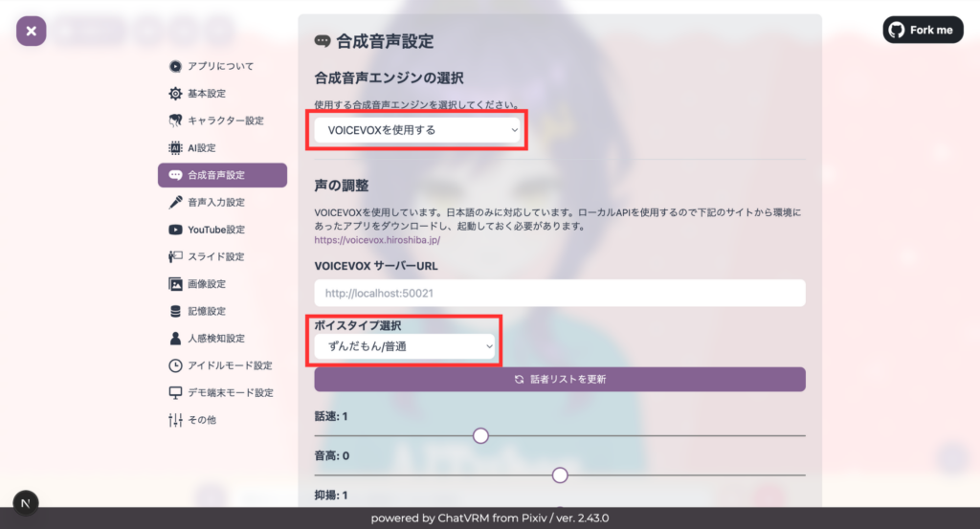This screenshot has height=529, width=980.
Task: Click the powered by ChatVRM footer text
Action: coord(489,518)
